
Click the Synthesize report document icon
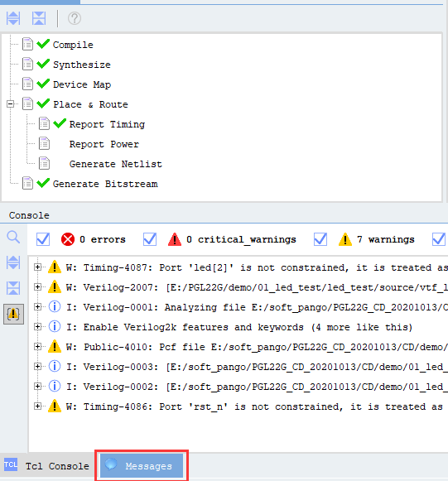tap(27, 65)
